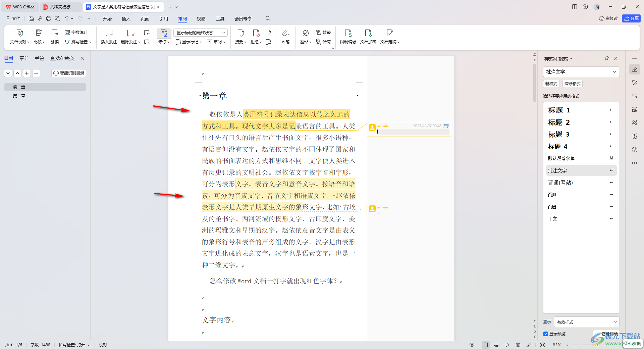Toggle spell check status in status bar
644x349 pixels.
[x=74, y=345]
